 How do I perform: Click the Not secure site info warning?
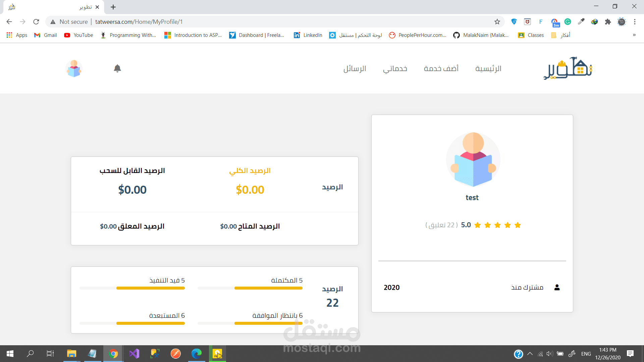click(x=69, y=22)
